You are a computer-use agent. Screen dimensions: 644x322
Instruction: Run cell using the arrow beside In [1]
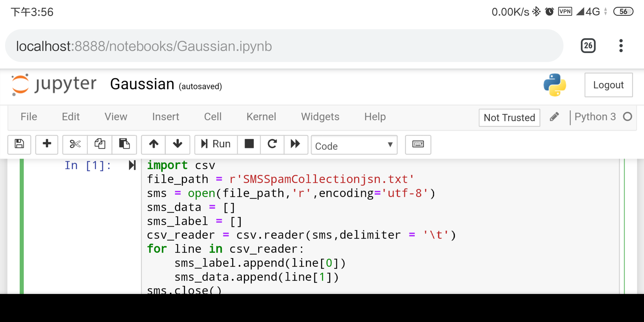132,165
